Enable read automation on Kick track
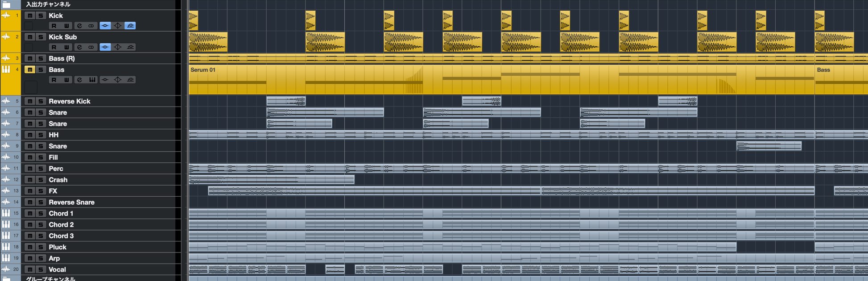868x281 pixels. [x=54, y=26]
